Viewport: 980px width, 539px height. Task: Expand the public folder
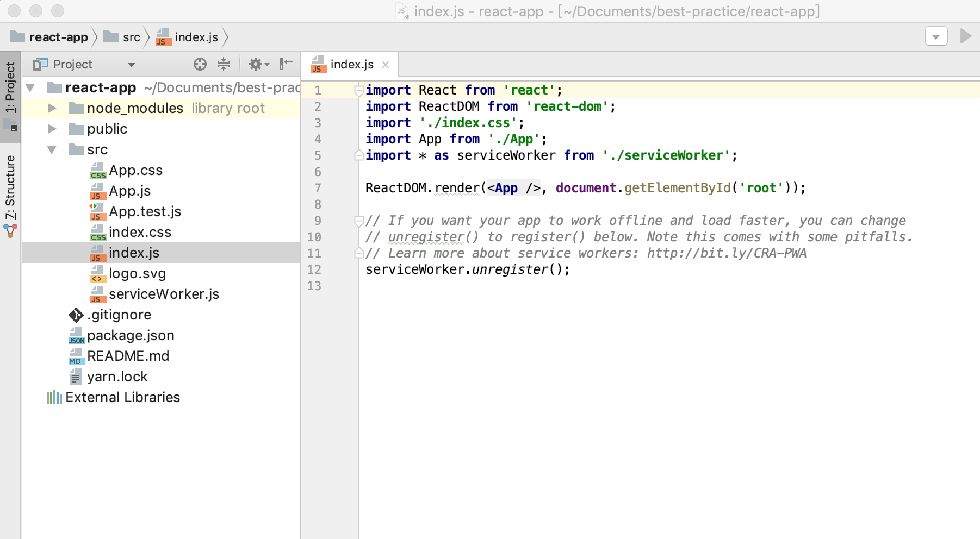click(x=52, y=129)
